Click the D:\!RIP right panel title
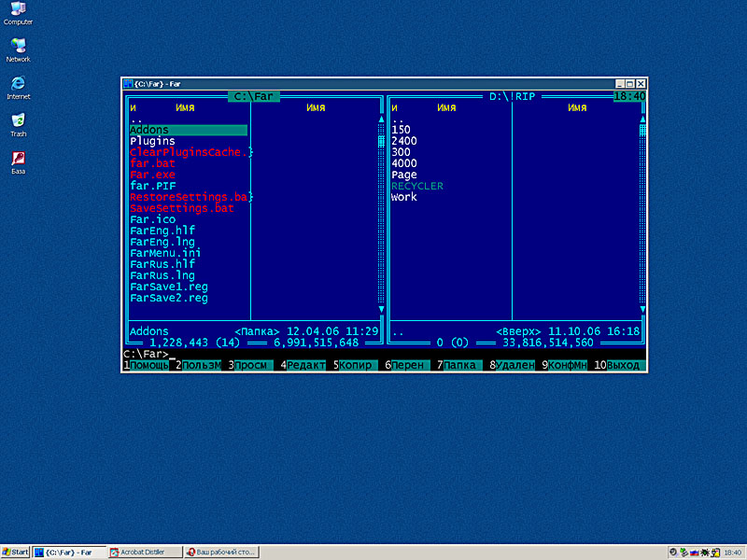The image size is (747, 560). click(x=512, y=97)
